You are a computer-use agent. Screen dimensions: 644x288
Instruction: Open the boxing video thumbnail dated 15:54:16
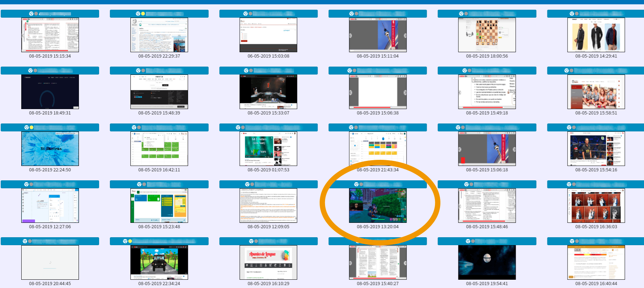coord(596,149)
